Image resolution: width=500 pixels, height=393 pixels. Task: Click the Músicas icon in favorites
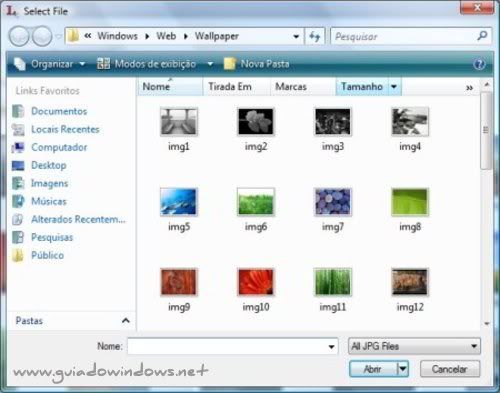pyautogui.click(x=18, y=201)
